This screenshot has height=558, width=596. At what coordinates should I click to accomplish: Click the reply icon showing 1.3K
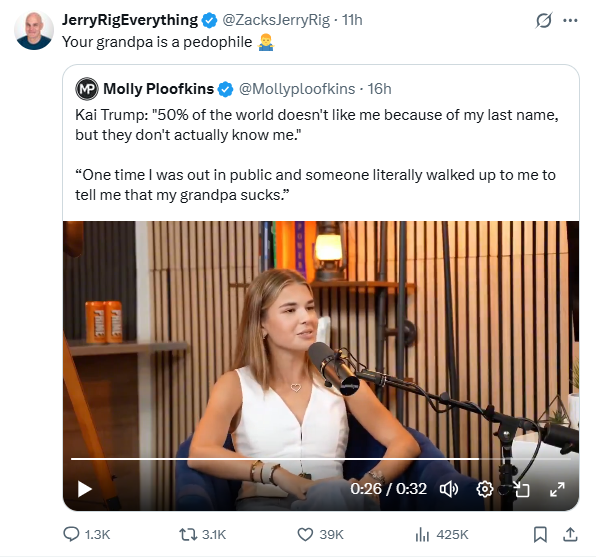[x=87, y=534]
